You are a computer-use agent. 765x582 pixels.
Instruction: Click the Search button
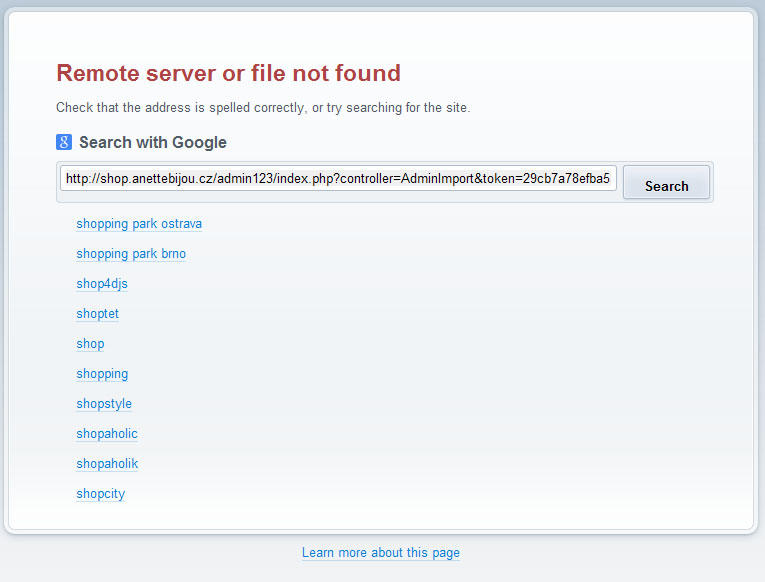tap(666, 182)
